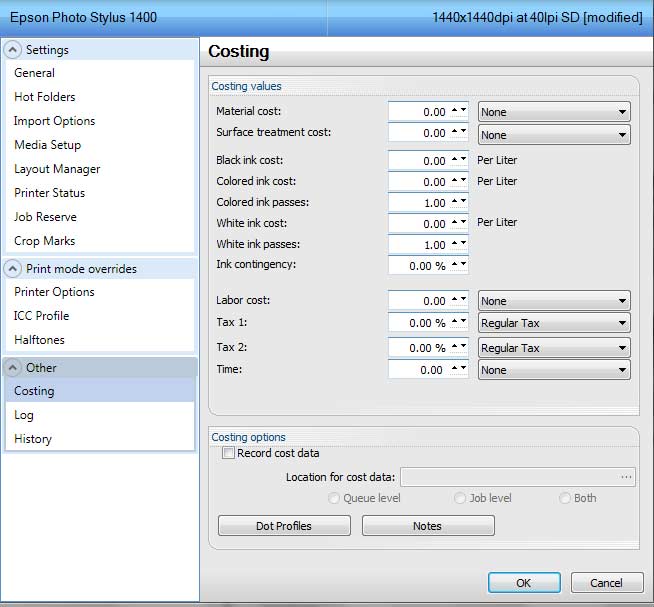Open Hot Folders settings page
Viewport: 654px width, 607px height.
(x=44, y=97)
